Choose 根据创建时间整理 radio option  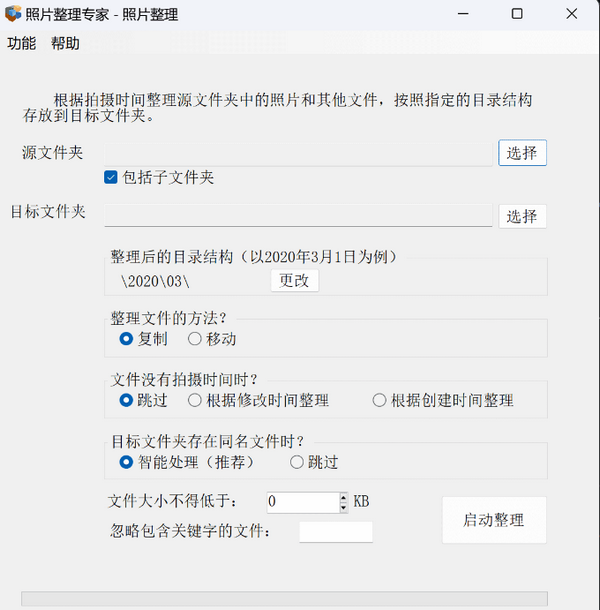click(x=379, y=400)
